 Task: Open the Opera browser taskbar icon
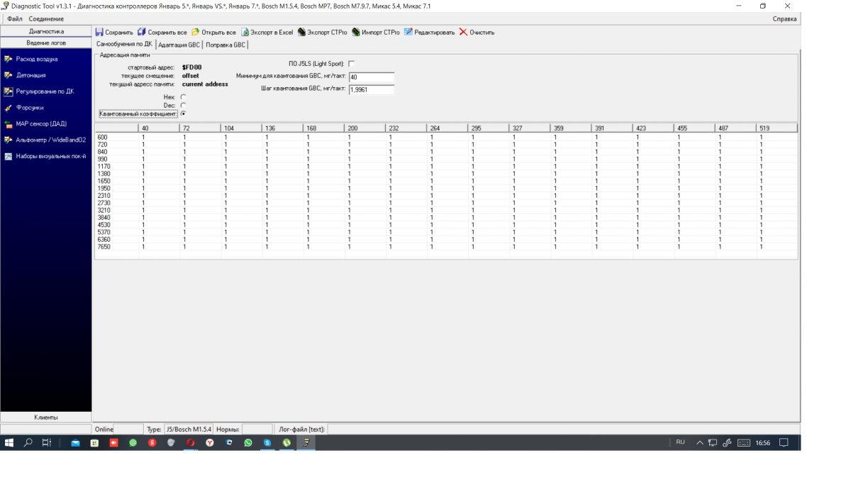[x=190, y=442]
